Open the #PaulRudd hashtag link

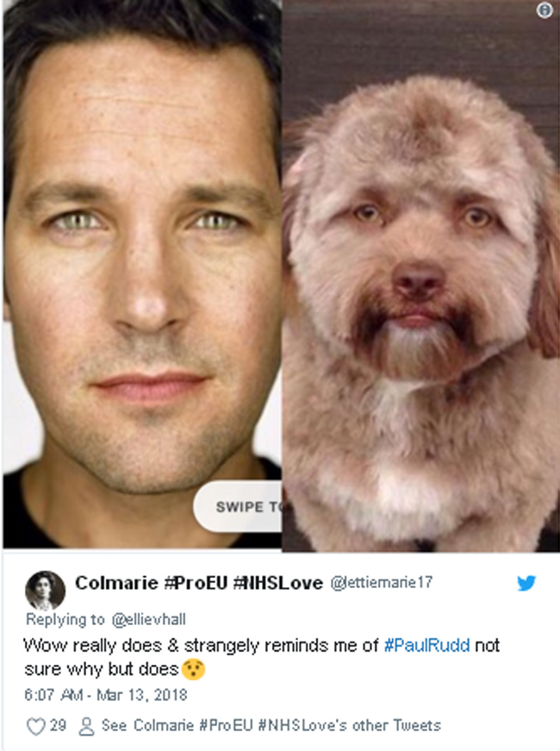click(427, 646)
